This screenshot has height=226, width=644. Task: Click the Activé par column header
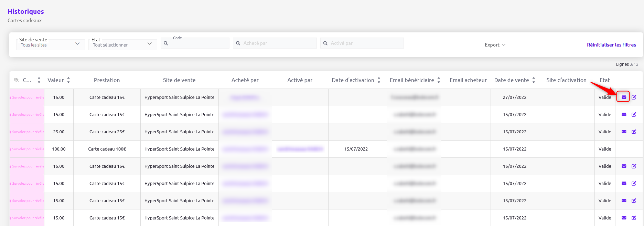tap(300, 80)
